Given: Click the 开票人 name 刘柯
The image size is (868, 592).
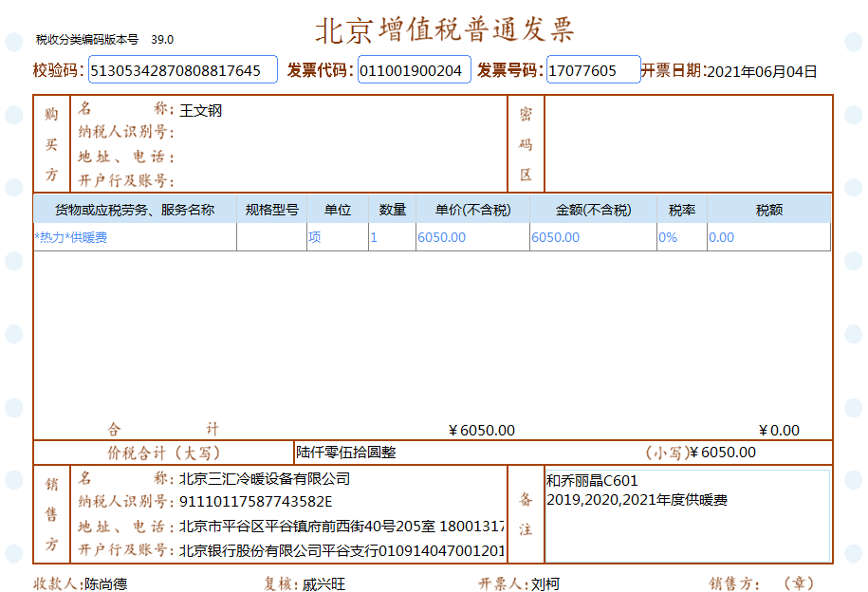Looking at the screenshot, I should 545,583.
